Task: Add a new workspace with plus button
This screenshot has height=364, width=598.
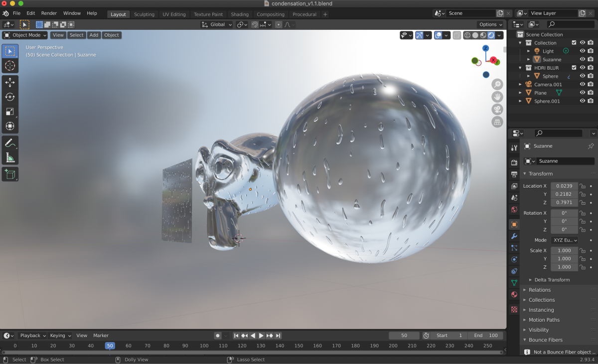Action: click(x=325, y=14)
